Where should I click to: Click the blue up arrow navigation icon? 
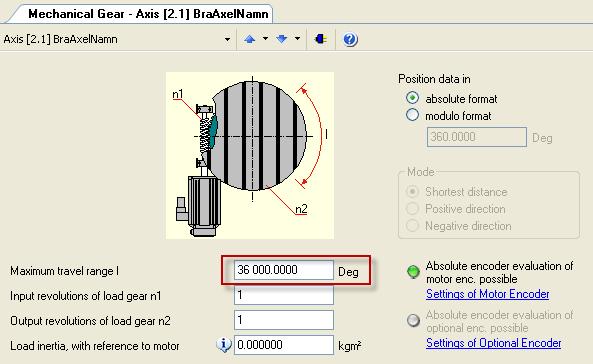(x=250, y=39)
